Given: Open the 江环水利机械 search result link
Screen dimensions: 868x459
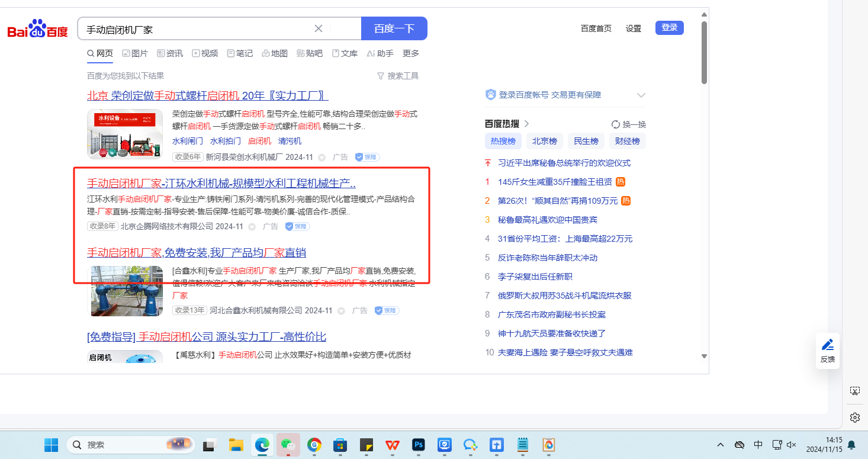Looking at the screenshot, I should (x=221, y=183).
